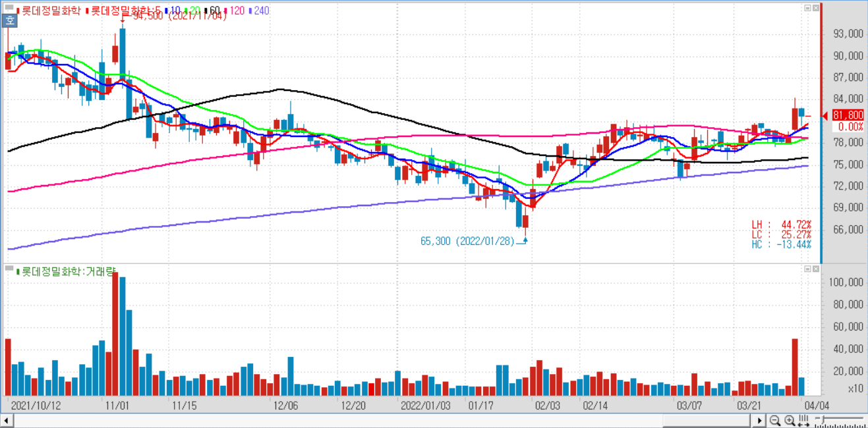This screenshot has height=428, width=868.
Task: Click the 60,000 volume axis label
Action: tap(848, 327)
